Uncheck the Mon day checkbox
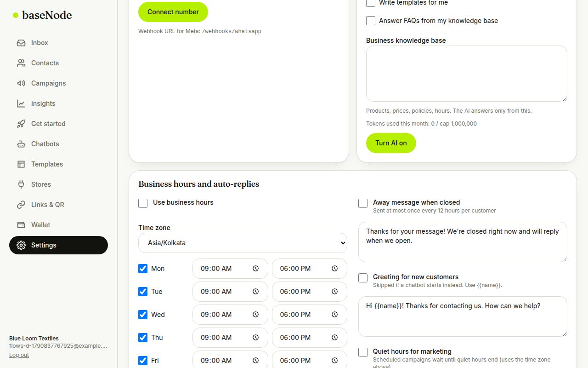This screenshot has height=368, width=588. (143, 269)
